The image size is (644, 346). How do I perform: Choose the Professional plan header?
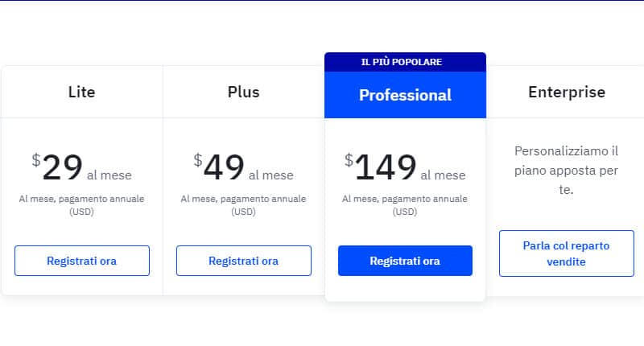405,95
